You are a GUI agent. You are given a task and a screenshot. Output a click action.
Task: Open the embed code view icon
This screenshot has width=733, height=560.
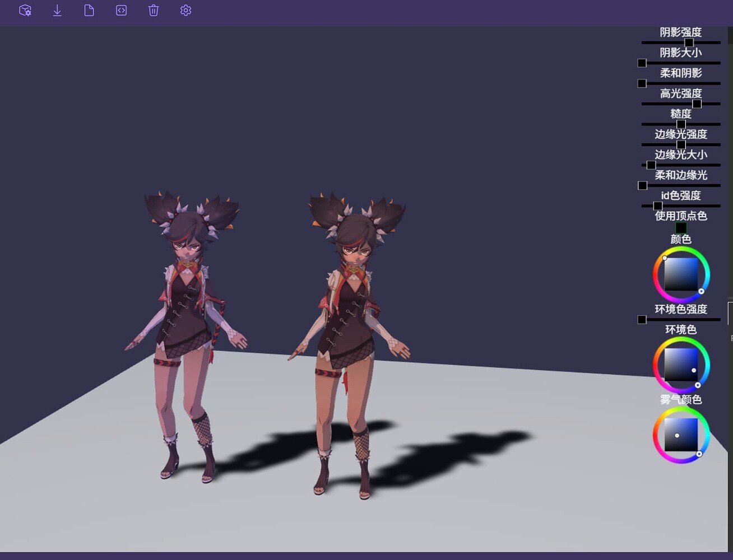tap(121, 10)
